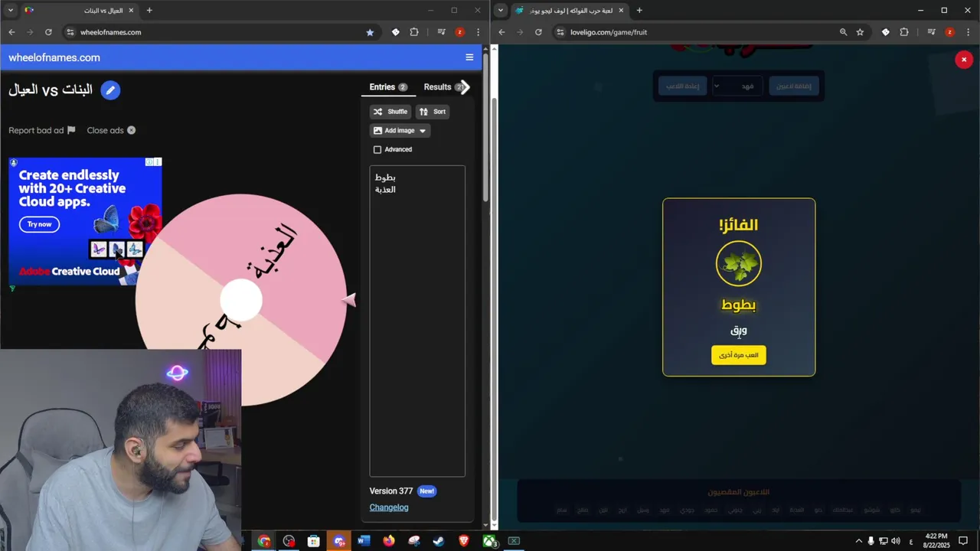The height and width of the screenshot is (551, 980).
Task: Open Xbox app from taskbar
Action: click(x=488, y=541)
